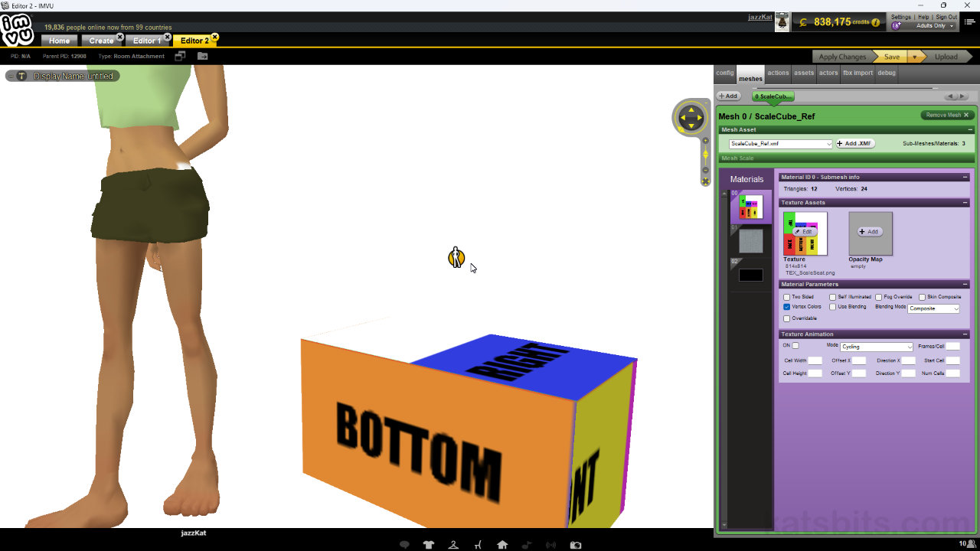The image size is (980, 551).
Task: Enable the Two Sided material checkbox
Action: click(x=787, y=297)
